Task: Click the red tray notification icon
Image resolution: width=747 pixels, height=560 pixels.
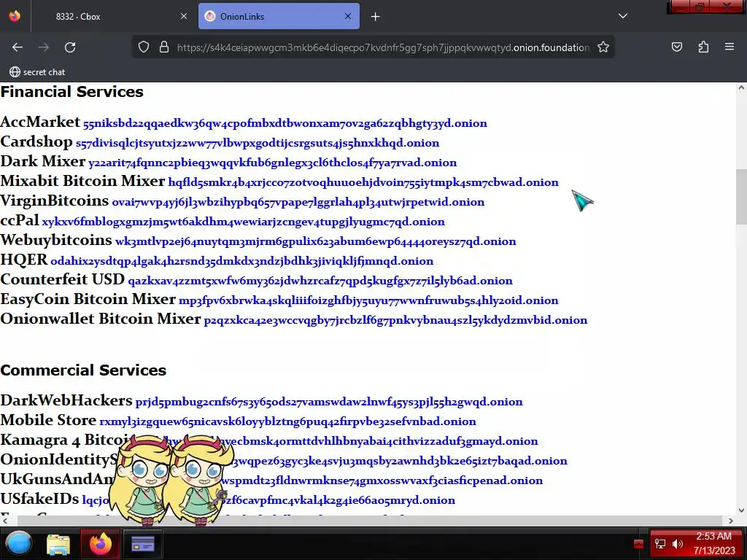Action: [638, 544]
